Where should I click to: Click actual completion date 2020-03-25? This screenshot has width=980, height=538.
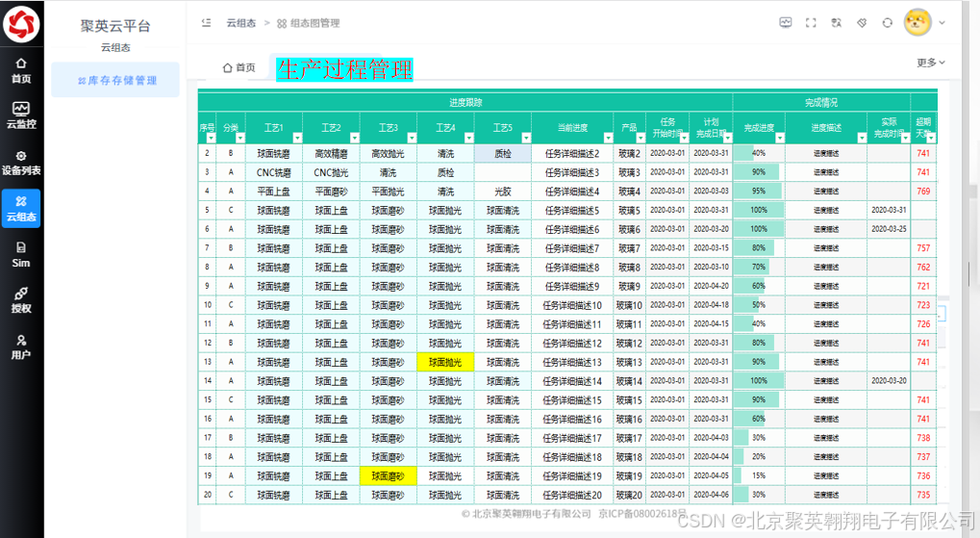[x=889, y=229]
